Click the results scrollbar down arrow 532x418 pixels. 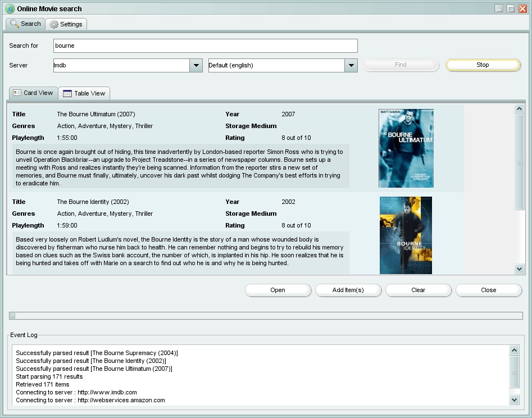pyautogui.click(x=519, y=269)
